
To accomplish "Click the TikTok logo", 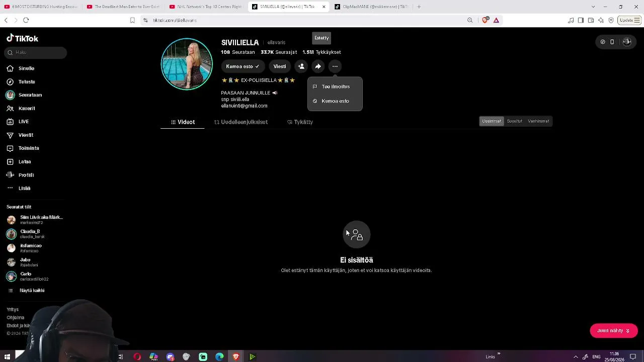I will click(22, 38).
